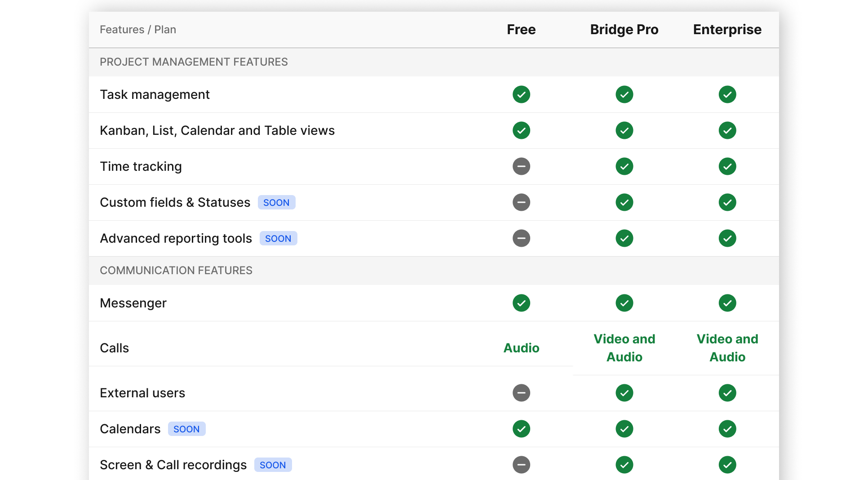Image resolution: width=868 pixels, height=480 pixels.
Task: Click the Task management checkmark under Free
Action: click(521, 94)
